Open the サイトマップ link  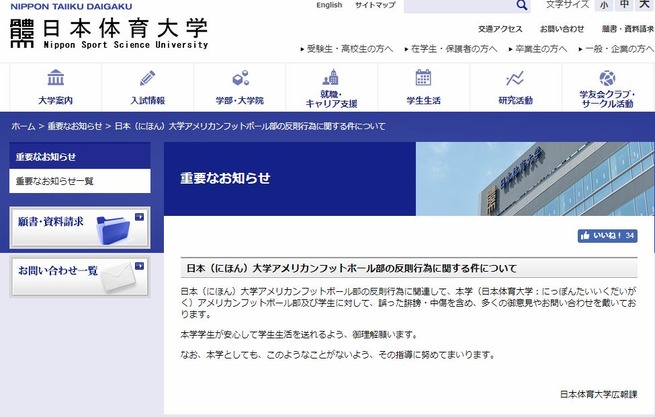375,5
